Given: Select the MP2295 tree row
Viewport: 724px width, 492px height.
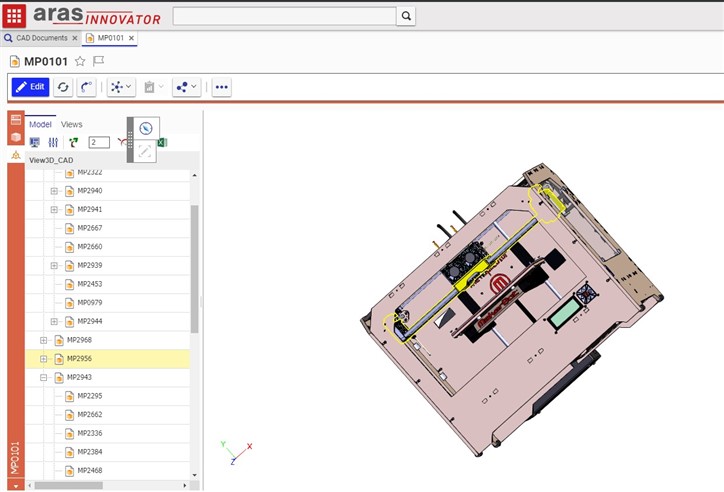Looking at the screenshot, I should tap(107, 396).
